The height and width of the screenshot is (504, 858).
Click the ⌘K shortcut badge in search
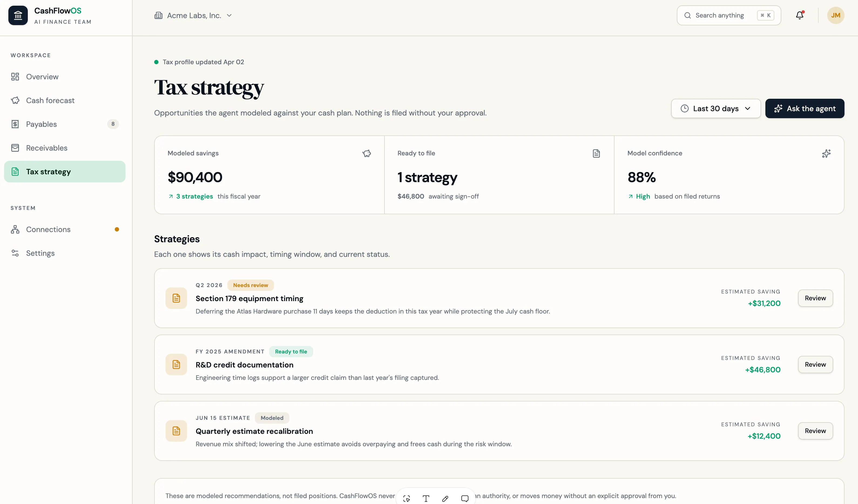point(765,15)
